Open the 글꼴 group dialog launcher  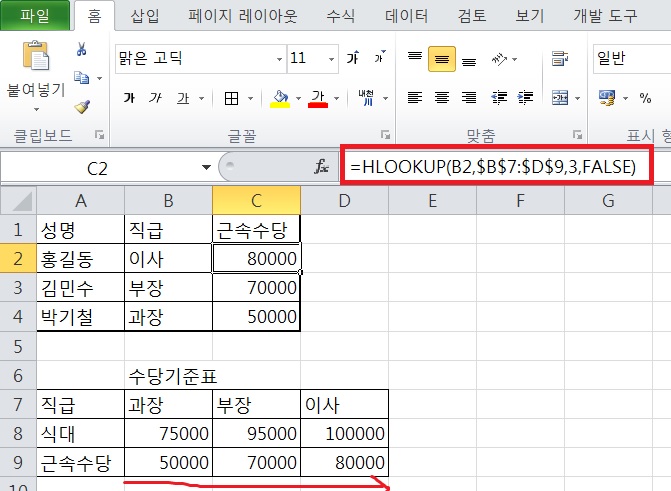[386, 135]
